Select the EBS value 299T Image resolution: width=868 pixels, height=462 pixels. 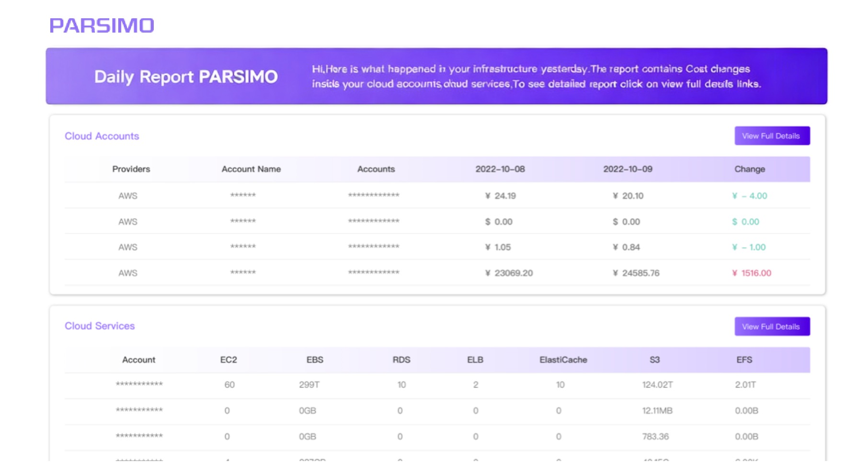tap(309, 385)
